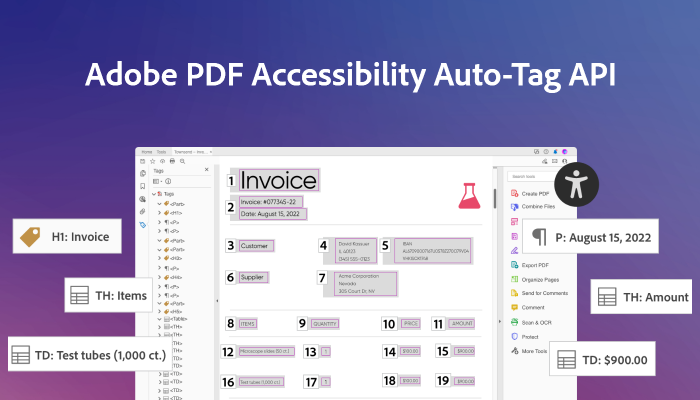Open find with the magnifier toolbar icon
The height and width of the screenshot is (400, 700).
183,161
